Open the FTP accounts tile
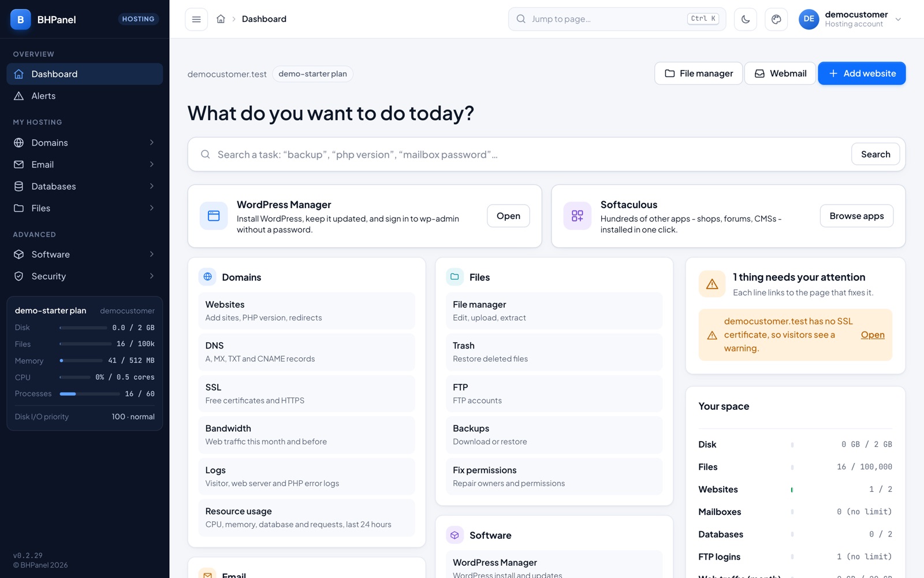 (x=554, y=394)
